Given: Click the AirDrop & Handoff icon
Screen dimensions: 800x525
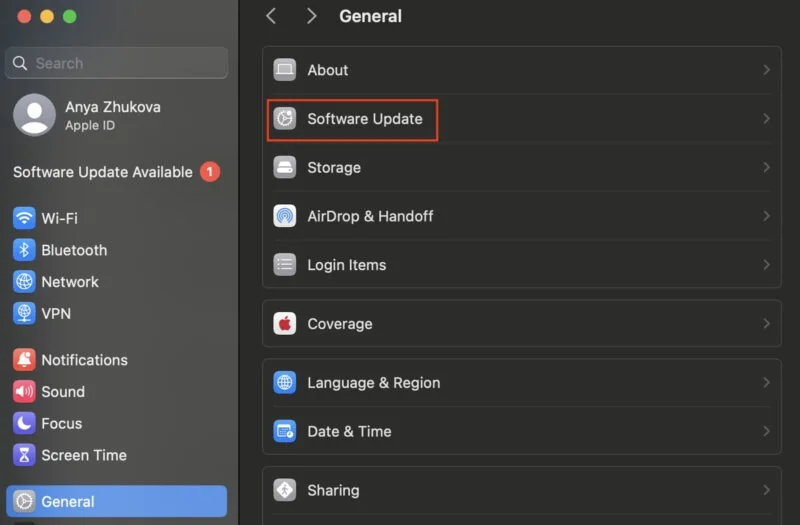Looking at the screenshot, I should tap(285, 216).
